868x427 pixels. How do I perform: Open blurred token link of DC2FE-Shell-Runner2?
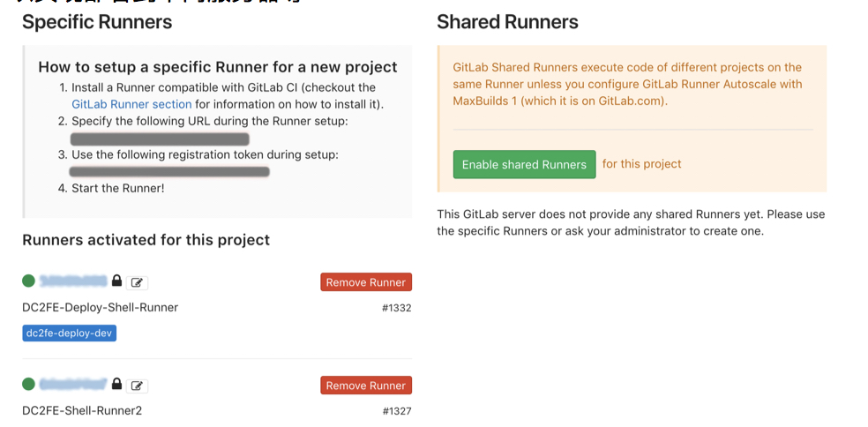(73, 384)
